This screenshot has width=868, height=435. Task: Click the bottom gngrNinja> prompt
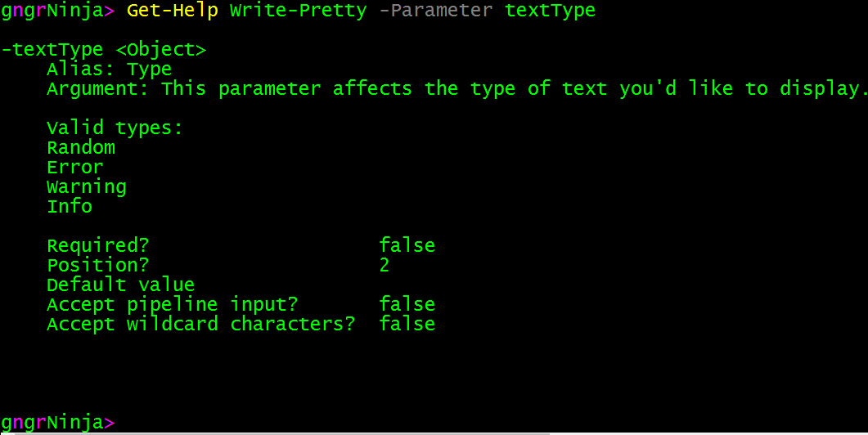pyautogui.click(x=57, y=423)
